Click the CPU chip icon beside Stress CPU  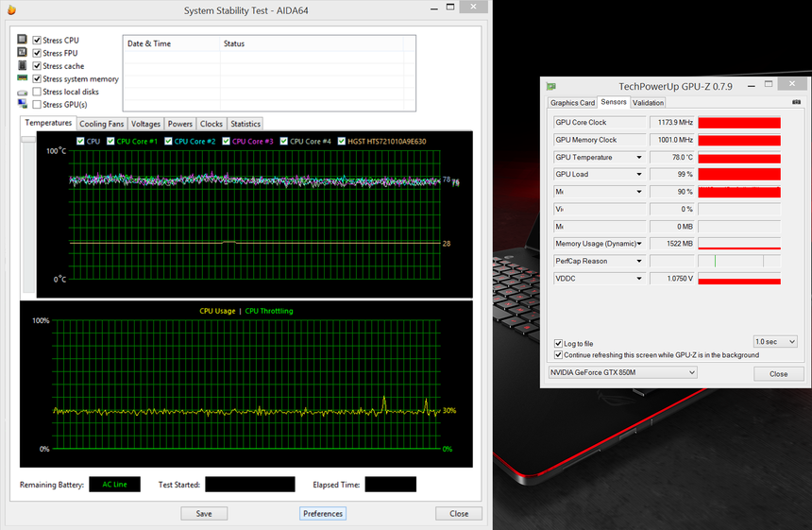tap(23, 41)
